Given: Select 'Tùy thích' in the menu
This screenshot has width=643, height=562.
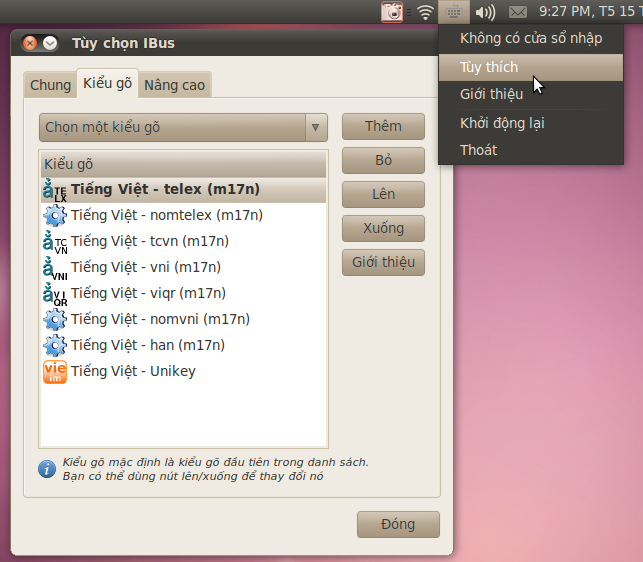Looking at the screenshot, I should tap(489, 67).
